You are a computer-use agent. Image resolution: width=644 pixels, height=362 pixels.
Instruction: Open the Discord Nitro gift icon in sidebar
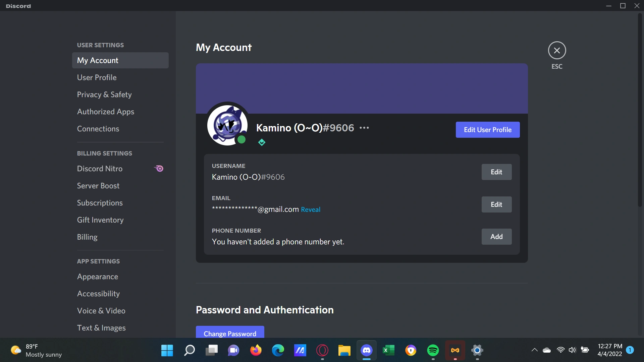159,169
